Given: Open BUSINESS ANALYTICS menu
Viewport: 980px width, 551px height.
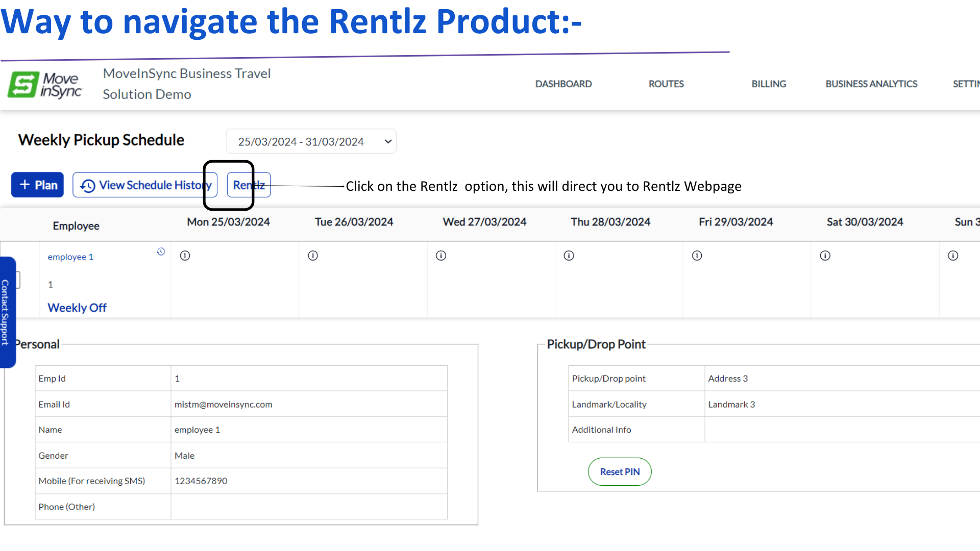Looking at the screenshot, I should tap(871, 84).
